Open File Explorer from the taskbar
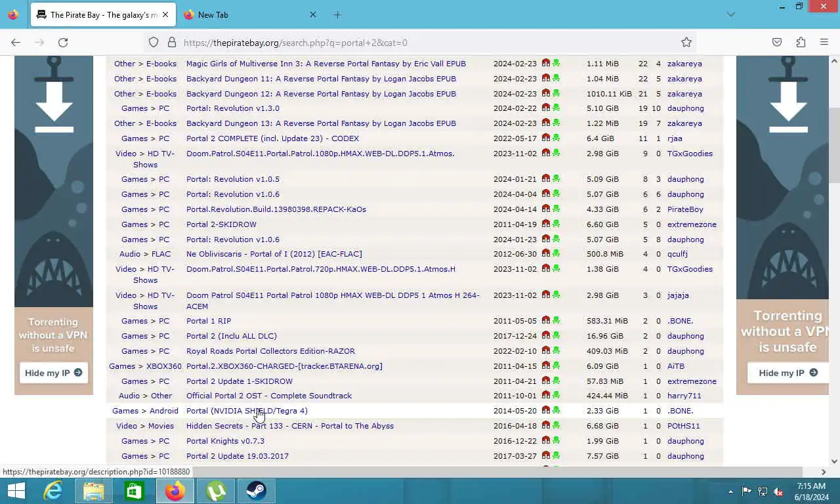 [x=94, y=491]
